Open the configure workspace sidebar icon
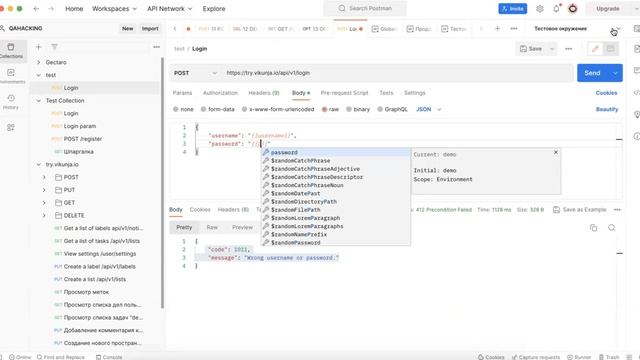Viewport: 640px width, 360px height. [11, 127]
